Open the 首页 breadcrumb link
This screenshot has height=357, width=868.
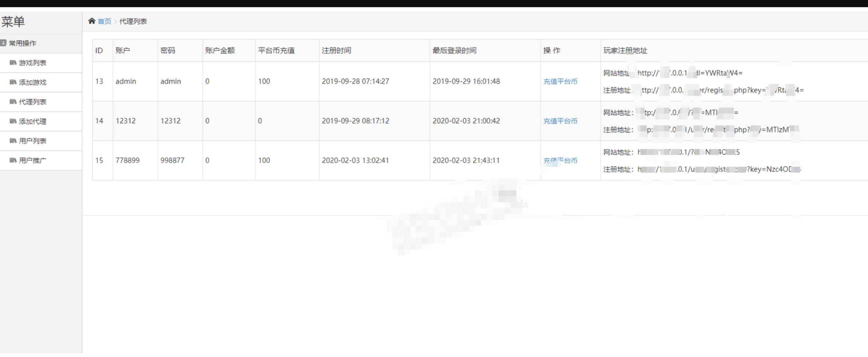[x=104, y=21]
